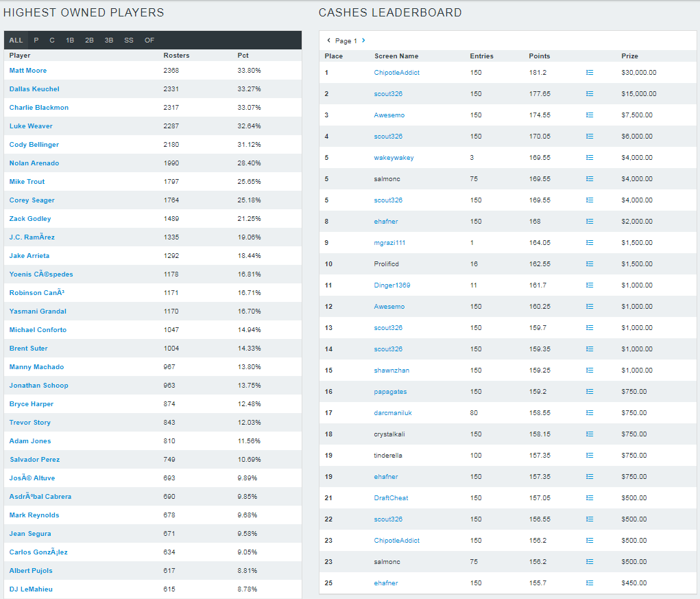Open Mike Trout player link
This screenshot has width=700, height=599.
pos(27,182)
